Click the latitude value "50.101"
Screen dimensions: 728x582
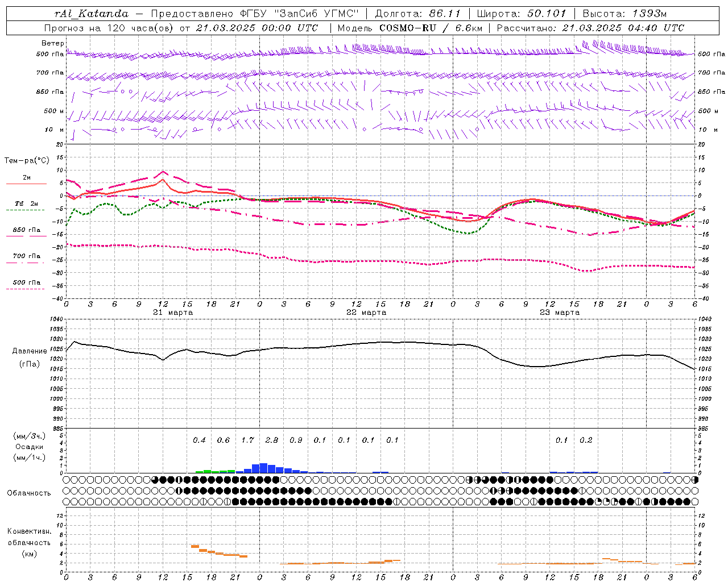[x=547, y=14]
